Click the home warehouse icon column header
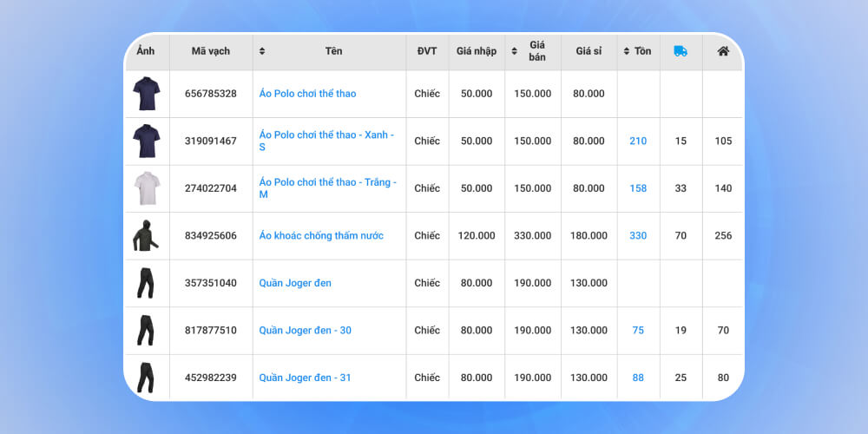868x434 pixels. coord(722,51)
